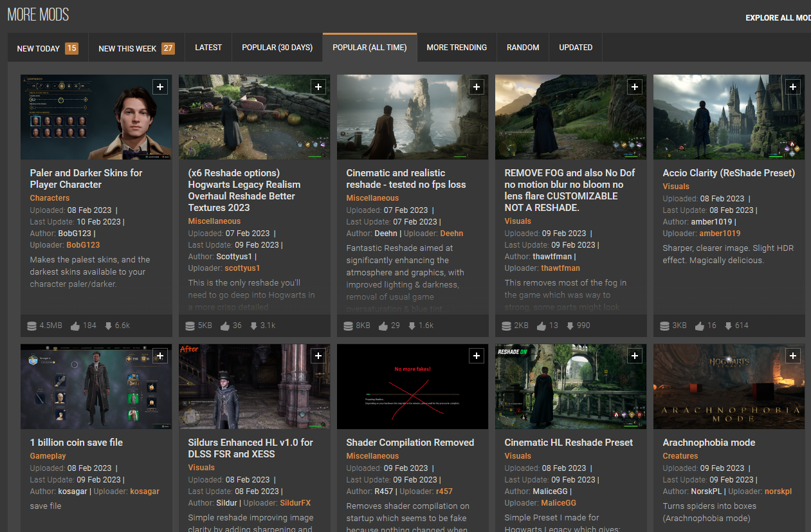Click plus icon on REMOVE FOG mod thumbnail
811x532 pixels.
point(635,87)
